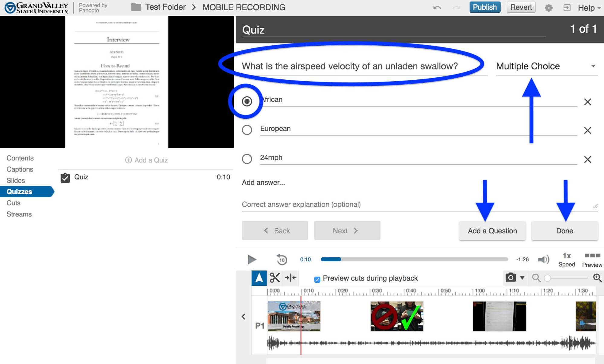Click the rewind 10 seconds icon
Viewport: 604px width, 364px height.
tap(281, 259)
